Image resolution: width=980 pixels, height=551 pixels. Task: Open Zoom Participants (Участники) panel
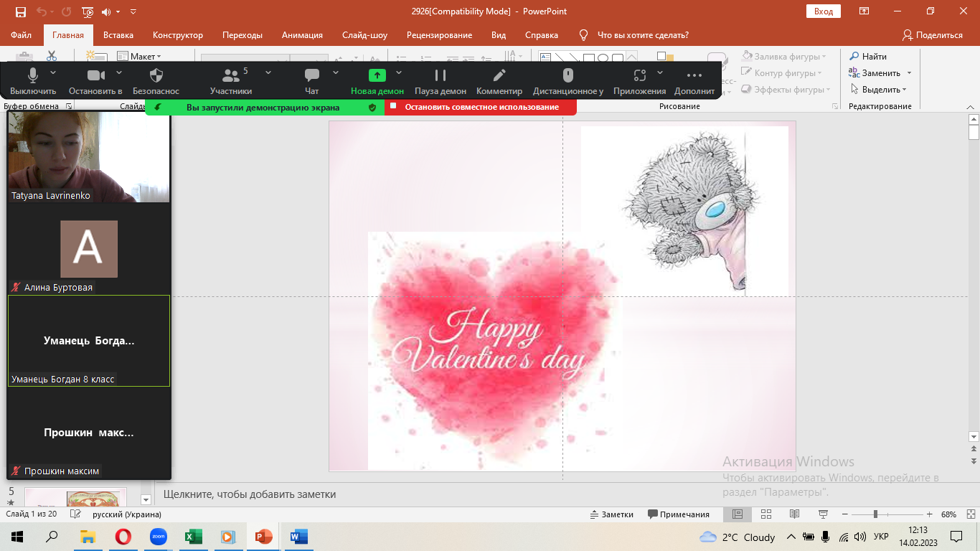(231, 80)
